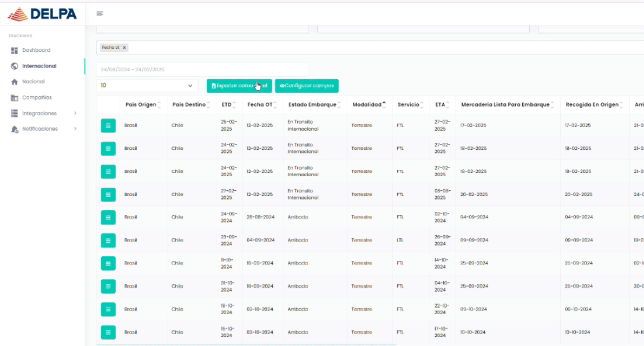Click the horizontal table scrollbar
The image size is (644, 346).
tap(246, 345)
